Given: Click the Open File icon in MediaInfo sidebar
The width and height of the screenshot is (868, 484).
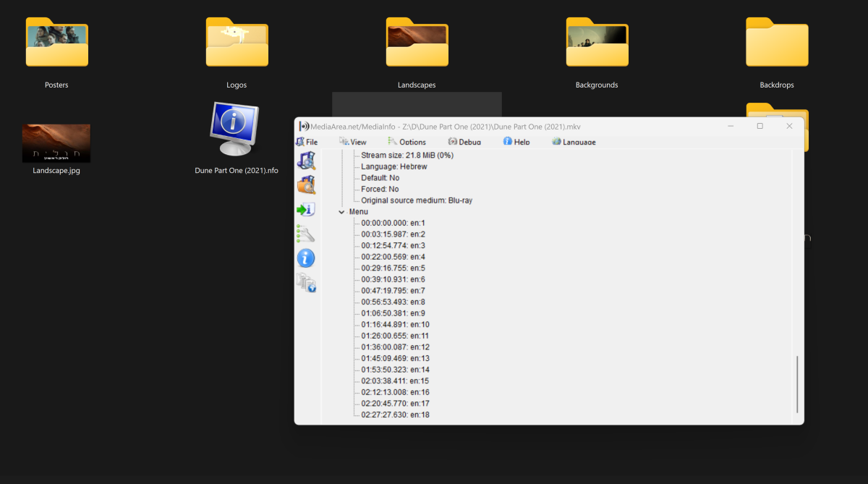Looking at the screenshot, I should click(306, 161).
